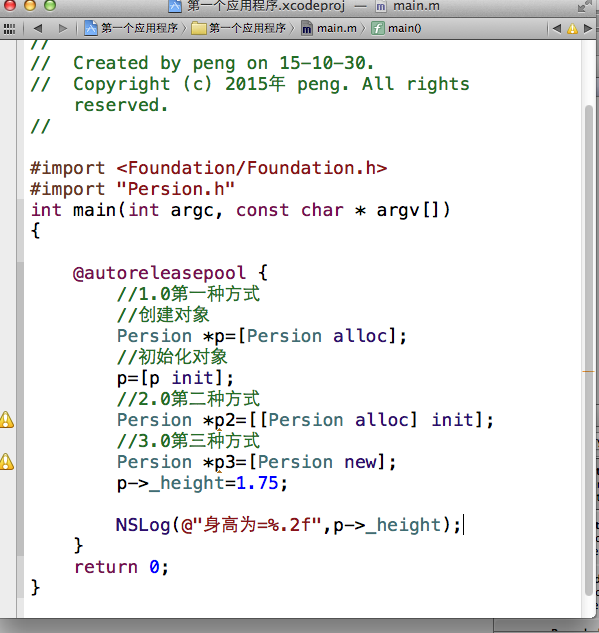Click the "new" method in p3 line
The width and height of the screenshot is (599, 633).
(360, 462)
